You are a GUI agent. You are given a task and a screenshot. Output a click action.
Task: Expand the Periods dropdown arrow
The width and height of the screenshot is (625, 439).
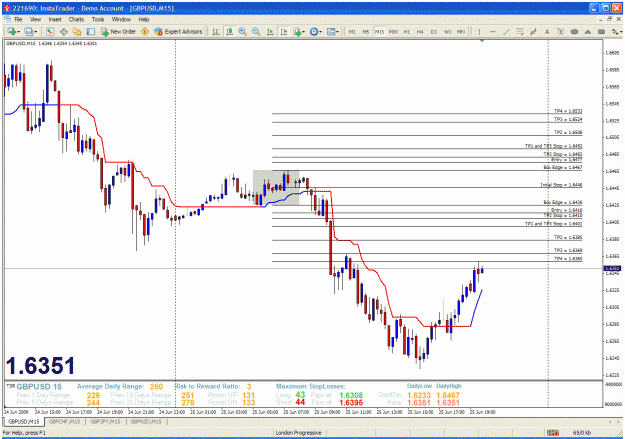point(320,32)
